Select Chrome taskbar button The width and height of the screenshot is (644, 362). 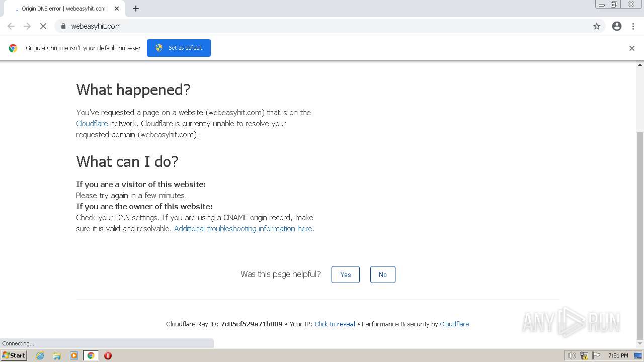(x=91, y=355)
